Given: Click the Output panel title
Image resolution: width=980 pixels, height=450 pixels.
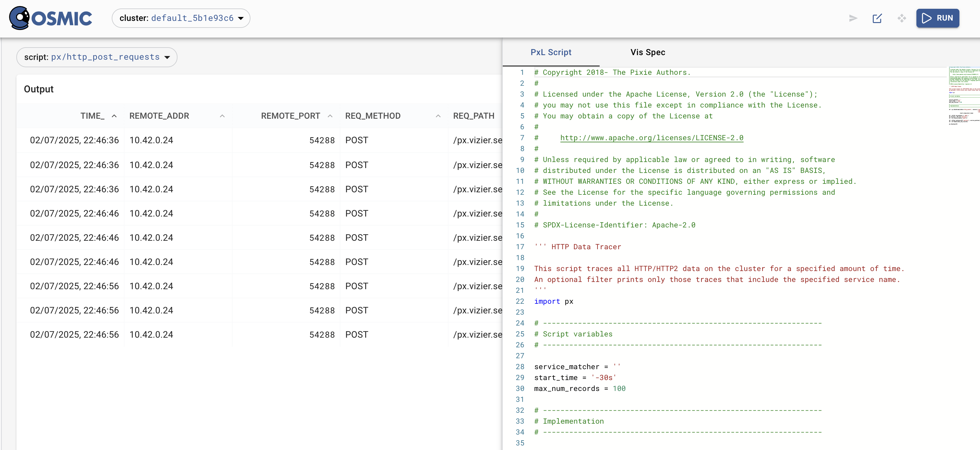Looking at the screenshot, I should [38, 89].
